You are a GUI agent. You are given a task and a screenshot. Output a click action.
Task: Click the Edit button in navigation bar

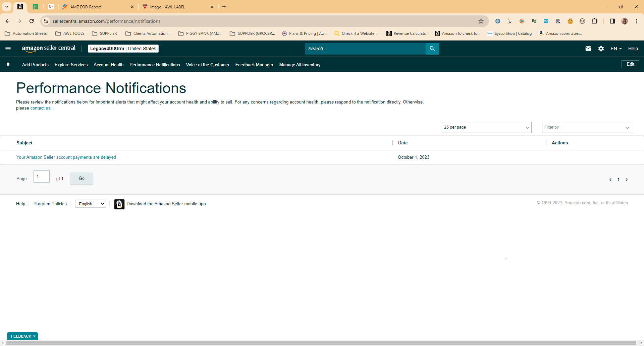pos(630,64)
